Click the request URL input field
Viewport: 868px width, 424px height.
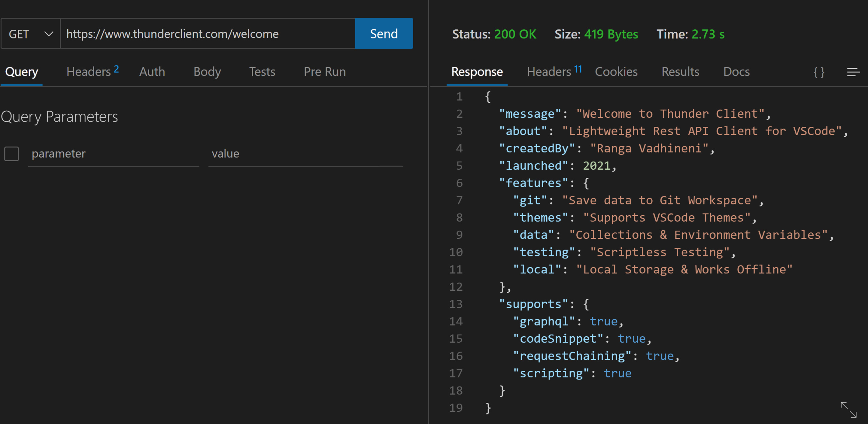(x=207, y=34)
